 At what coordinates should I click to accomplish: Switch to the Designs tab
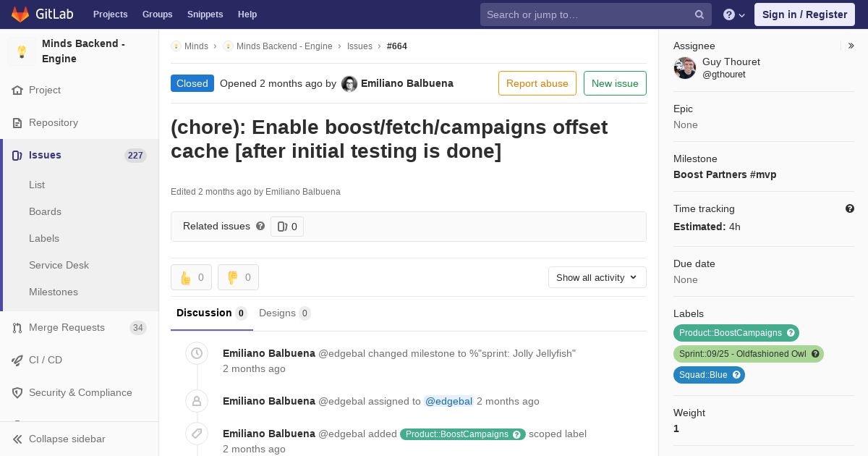[285, 313]
